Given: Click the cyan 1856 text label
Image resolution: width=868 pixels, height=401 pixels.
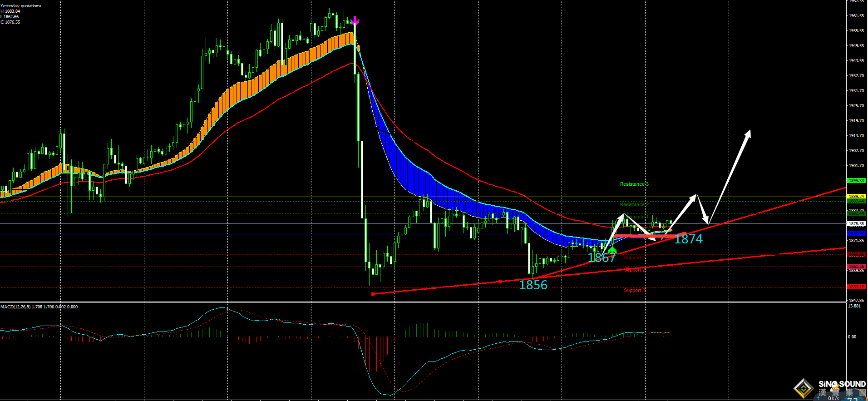Looking at the screenshot, I should [x=533, y=285].
